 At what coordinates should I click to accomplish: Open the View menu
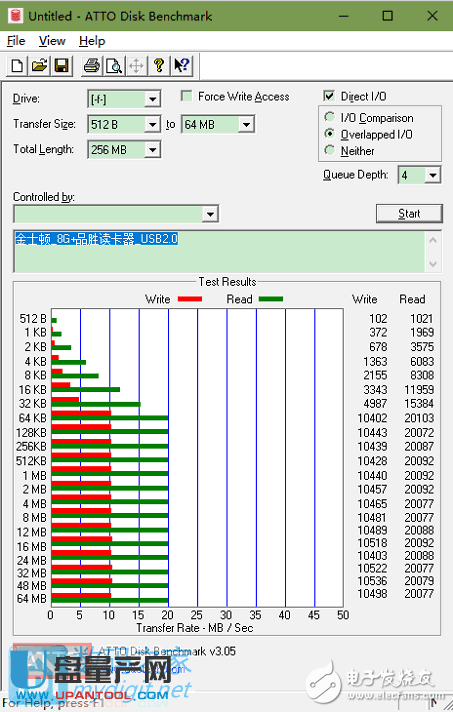(52, 41)
